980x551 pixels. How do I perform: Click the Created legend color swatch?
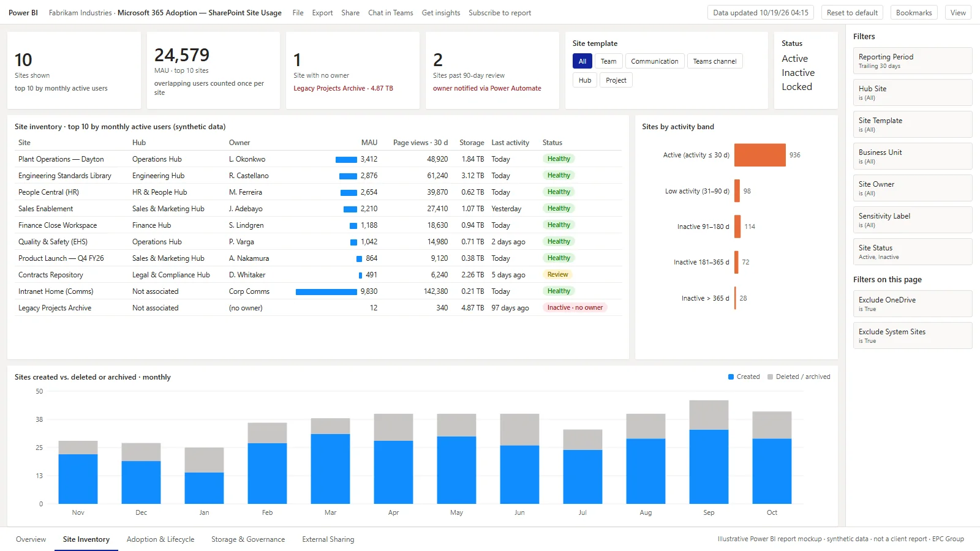pyautogui.click(x=731, y=377)
